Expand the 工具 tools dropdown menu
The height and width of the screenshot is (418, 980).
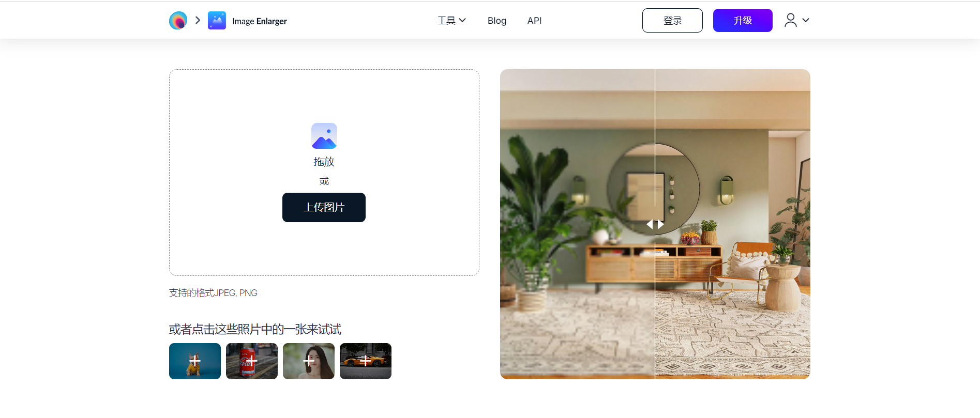pos(451,21)
